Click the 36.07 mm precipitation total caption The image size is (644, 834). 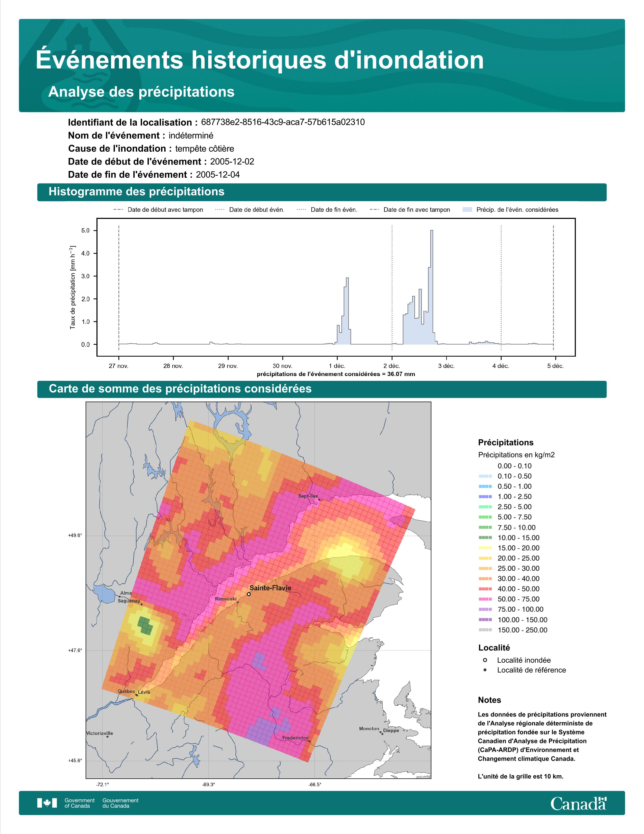[336, 374]
